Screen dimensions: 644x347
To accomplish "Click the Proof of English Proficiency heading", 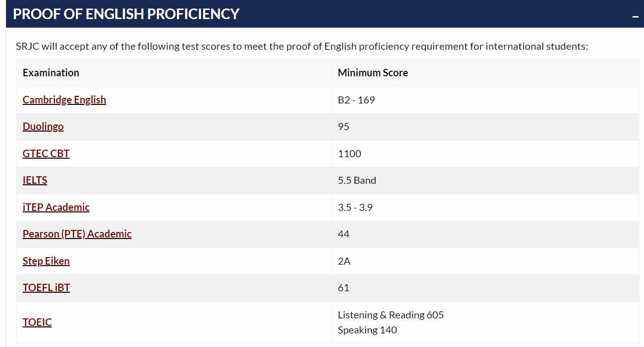I will (126, 14).
